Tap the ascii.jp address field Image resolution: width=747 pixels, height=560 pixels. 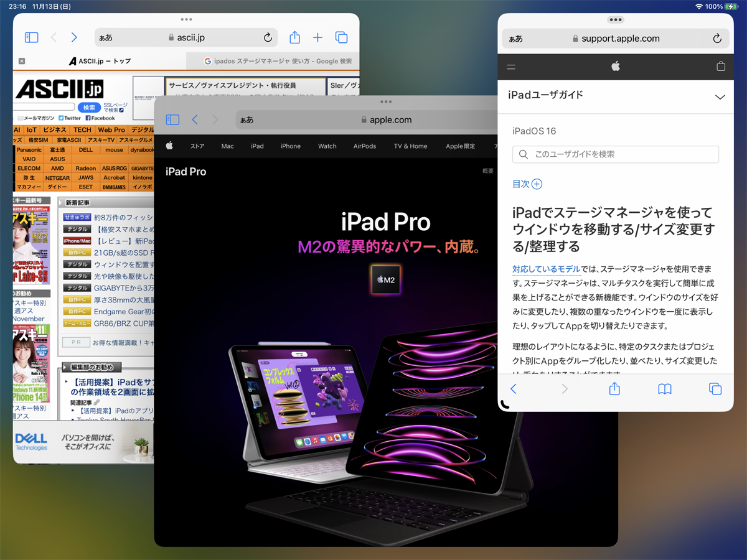[186, 37]
